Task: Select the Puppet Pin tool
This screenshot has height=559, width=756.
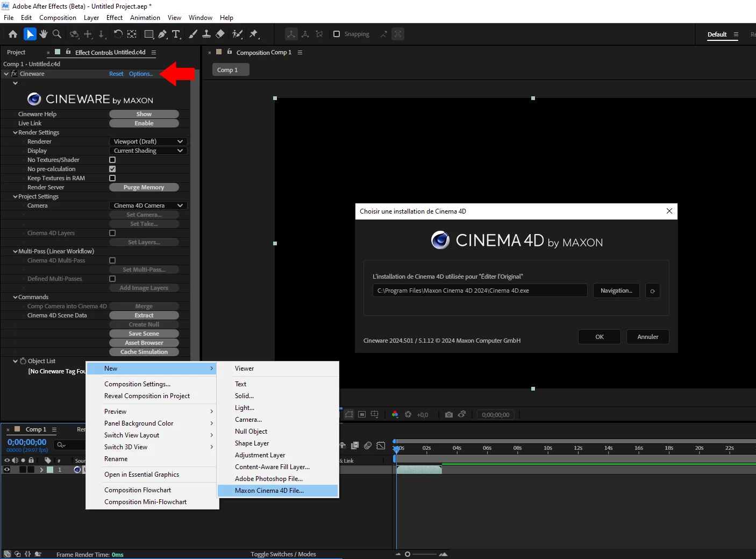Action: (254, 34)
